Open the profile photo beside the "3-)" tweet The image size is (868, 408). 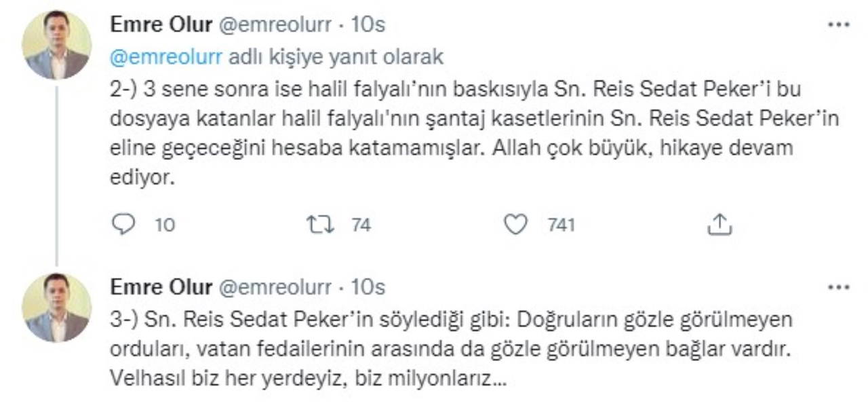(57, 308)
